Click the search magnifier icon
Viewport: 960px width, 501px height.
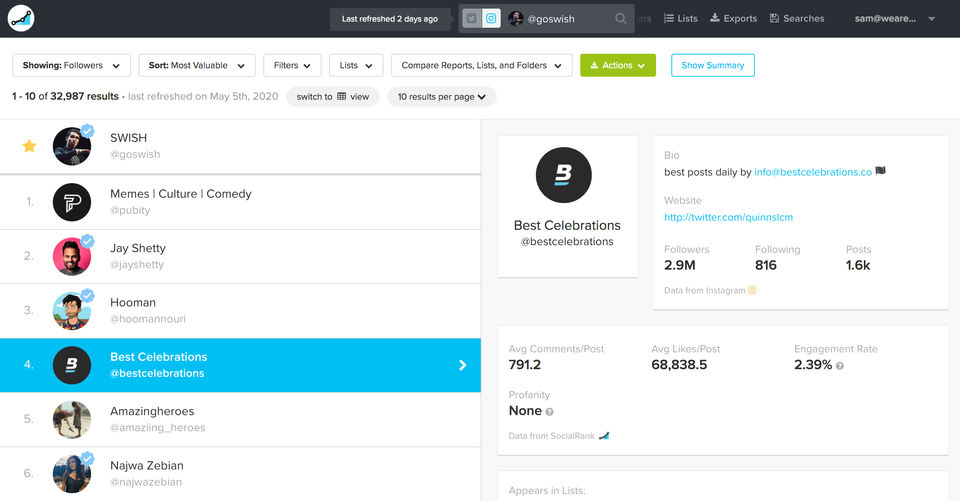(620, 18)
